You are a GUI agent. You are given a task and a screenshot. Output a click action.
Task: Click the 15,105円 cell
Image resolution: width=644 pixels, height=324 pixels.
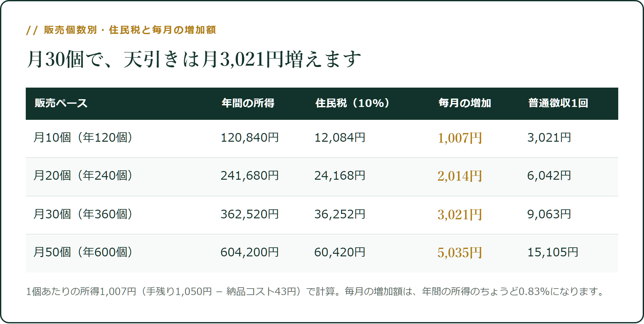[x=553, y=252]
